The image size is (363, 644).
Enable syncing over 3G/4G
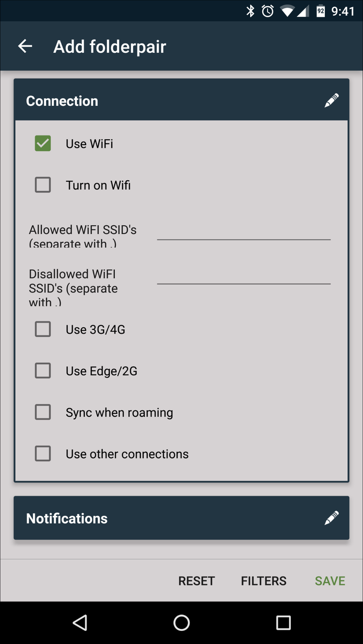tap(43, 329)
